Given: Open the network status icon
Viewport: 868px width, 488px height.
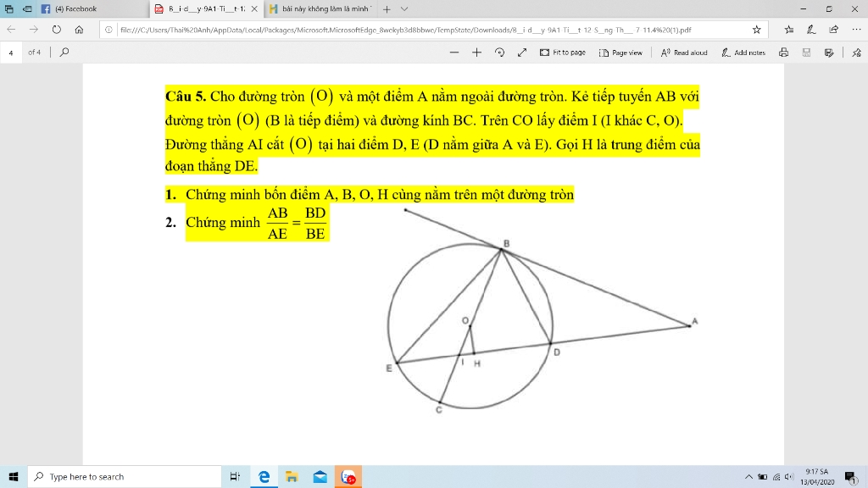Looking at the screenshot, I should (x=776, y=476).
